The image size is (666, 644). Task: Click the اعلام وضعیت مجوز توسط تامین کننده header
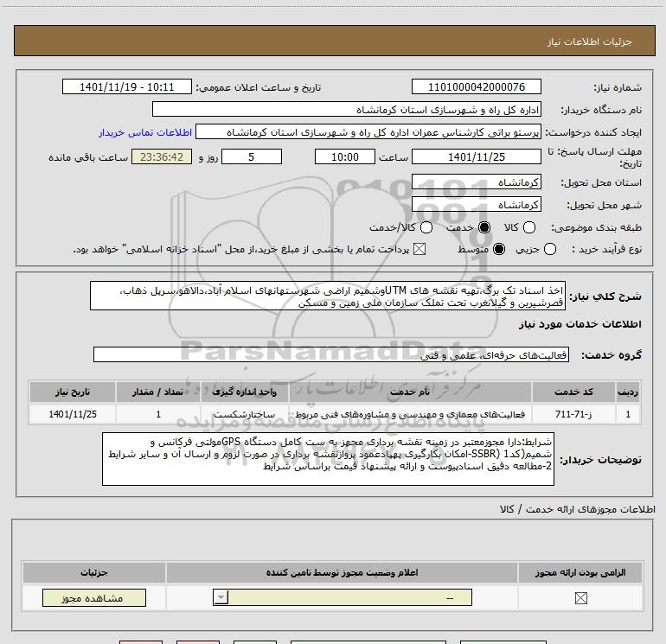pos(342,572)
